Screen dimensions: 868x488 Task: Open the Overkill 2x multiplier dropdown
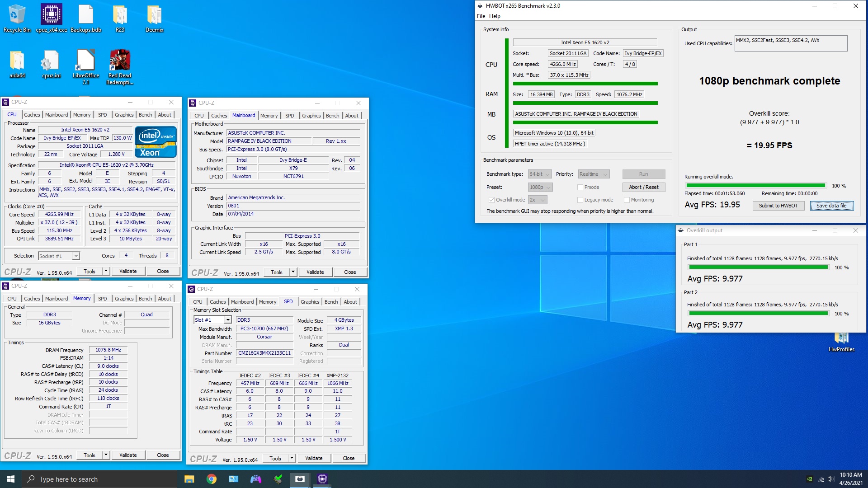538,200
